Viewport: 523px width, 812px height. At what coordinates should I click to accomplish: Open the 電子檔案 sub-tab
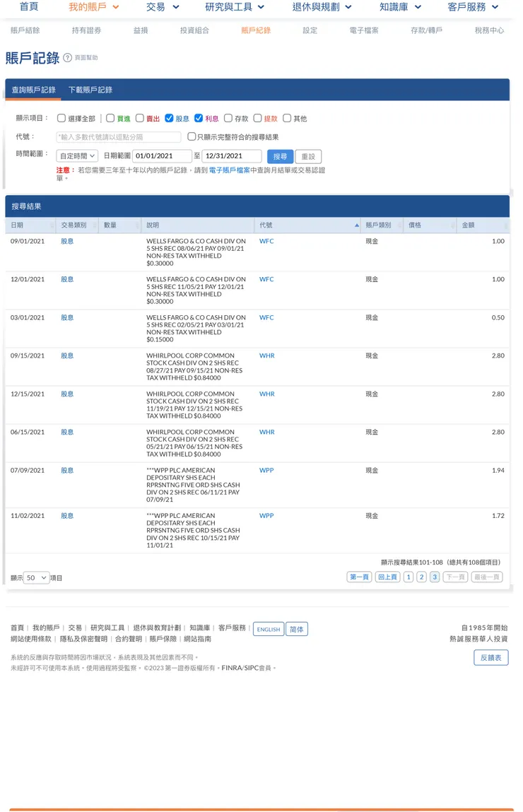point(364,30)
